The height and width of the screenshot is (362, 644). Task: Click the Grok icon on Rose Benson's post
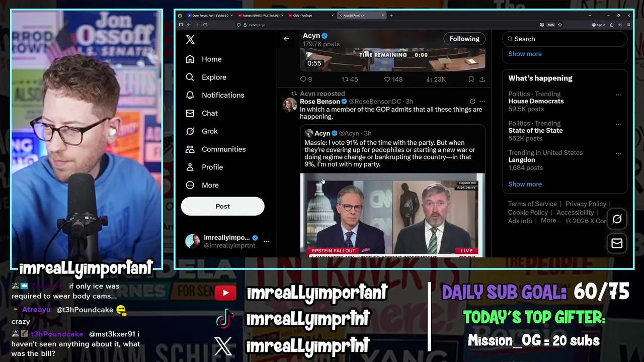pyautogui.click(x=472, y=102)
